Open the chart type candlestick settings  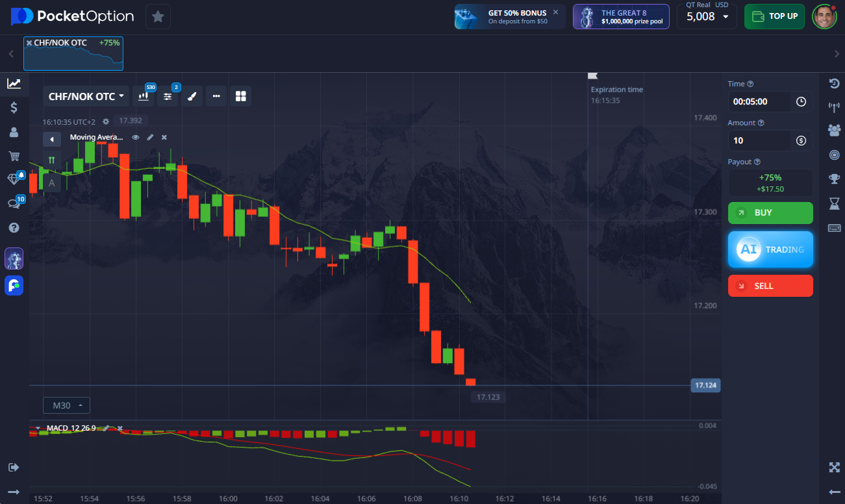[x=144, y=96]
